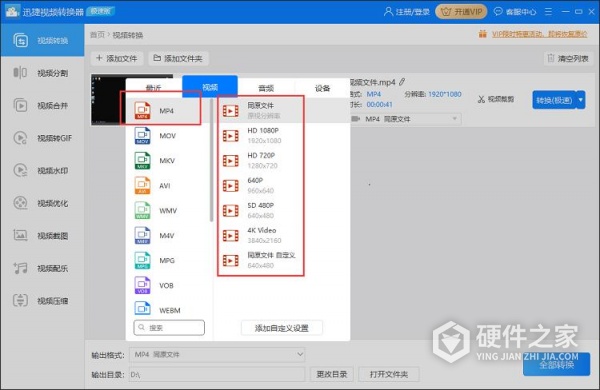Click the format list scrollbar

[x=211, y=161]
